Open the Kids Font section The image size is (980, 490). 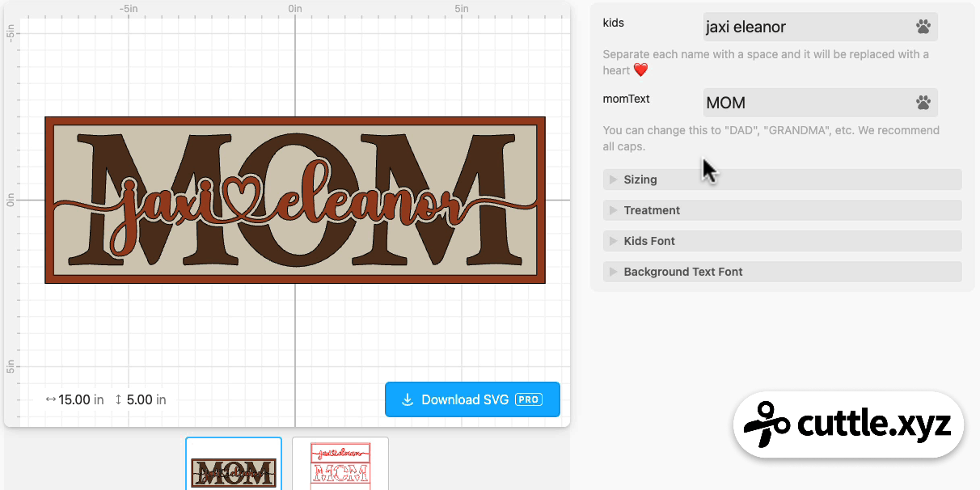(x=782, y=241)
